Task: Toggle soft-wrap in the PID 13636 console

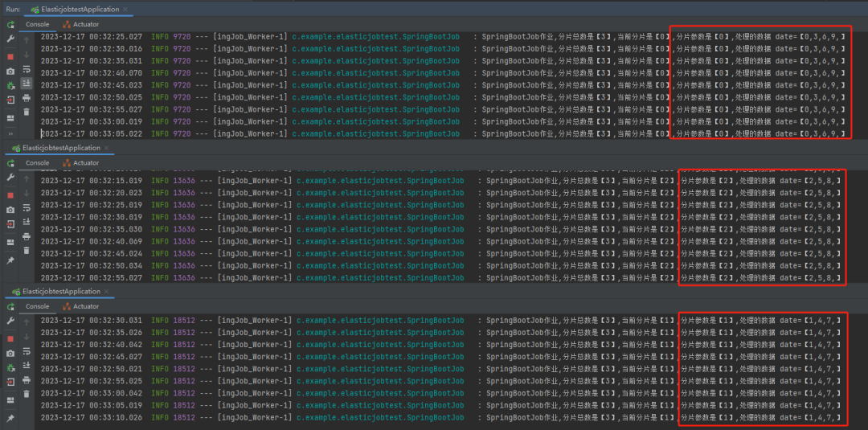Action: [x=27, y=207]
